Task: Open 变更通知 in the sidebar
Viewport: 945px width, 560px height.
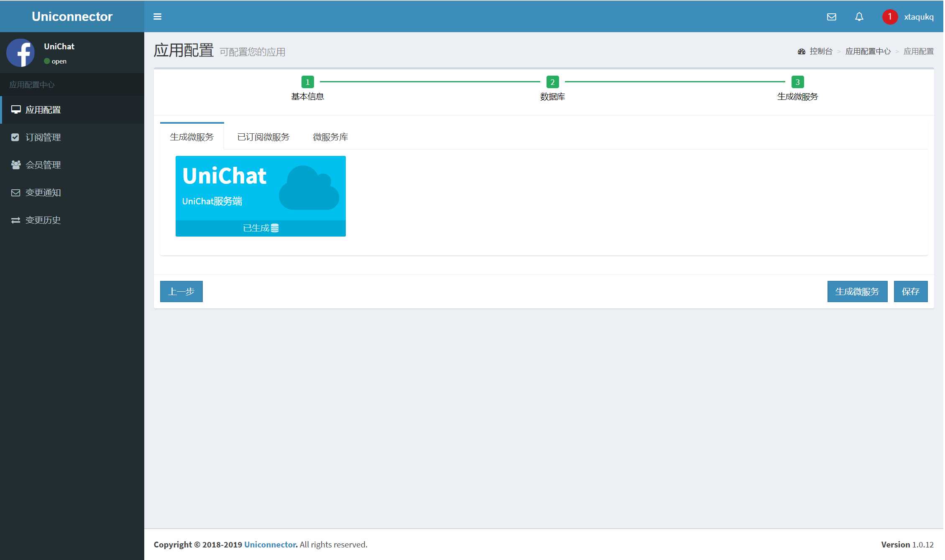Action: pos(72,193)
